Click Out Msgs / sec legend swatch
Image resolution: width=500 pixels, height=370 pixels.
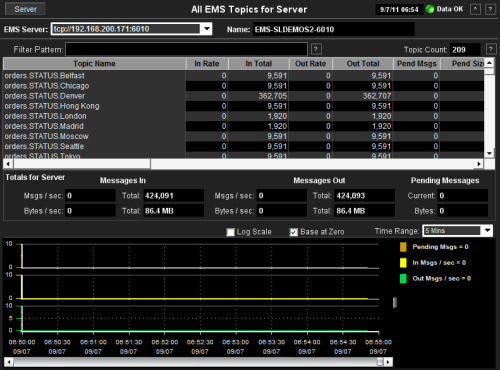click(x=403, y=278)
